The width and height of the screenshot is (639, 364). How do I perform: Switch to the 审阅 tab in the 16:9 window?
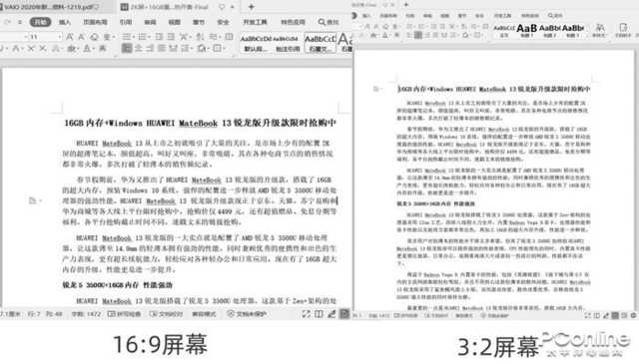pyautogui.click(x=150, y=22)
